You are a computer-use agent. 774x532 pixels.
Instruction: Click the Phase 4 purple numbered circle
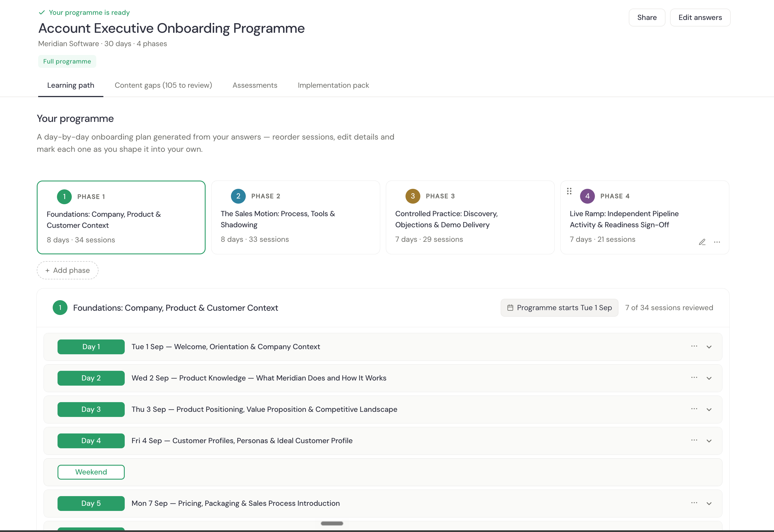tap(587, 196)
